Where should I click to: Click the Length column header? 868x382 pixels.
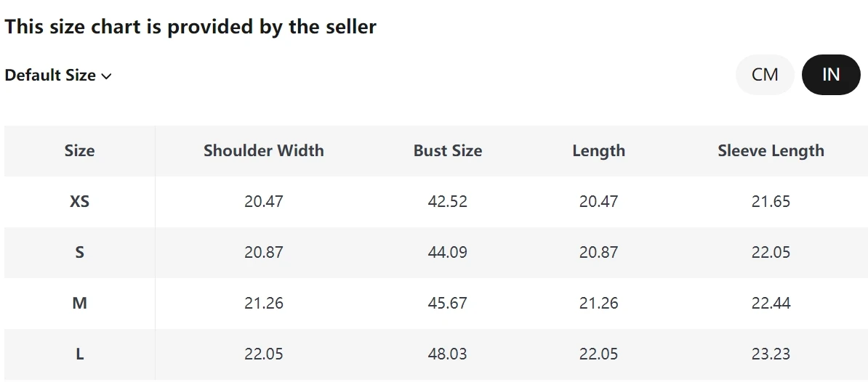pyautogui.click(x=598, y=151)
